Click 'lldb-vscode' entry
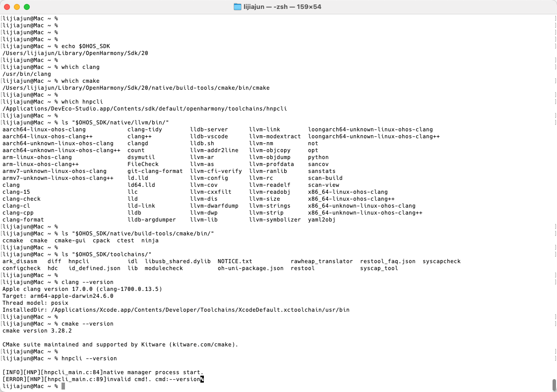The image size is (557, 392). 209,136
